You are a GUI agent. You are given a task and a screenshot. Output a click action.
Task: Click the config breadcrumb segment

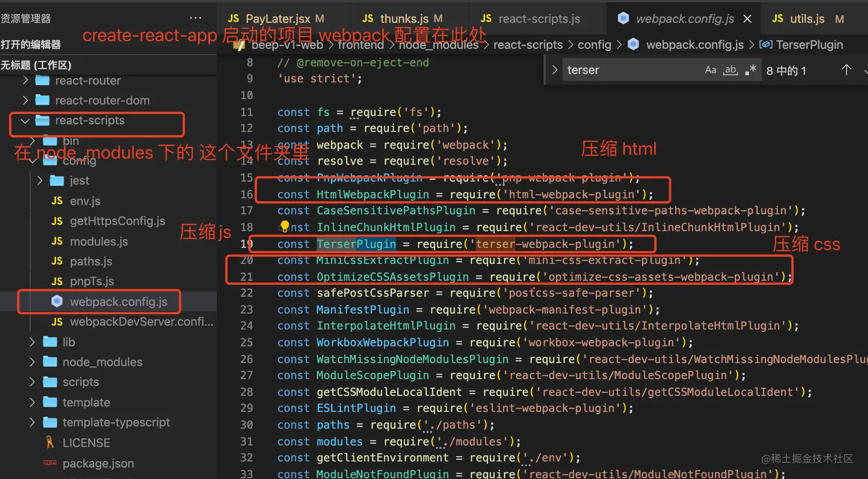(594, 45)
